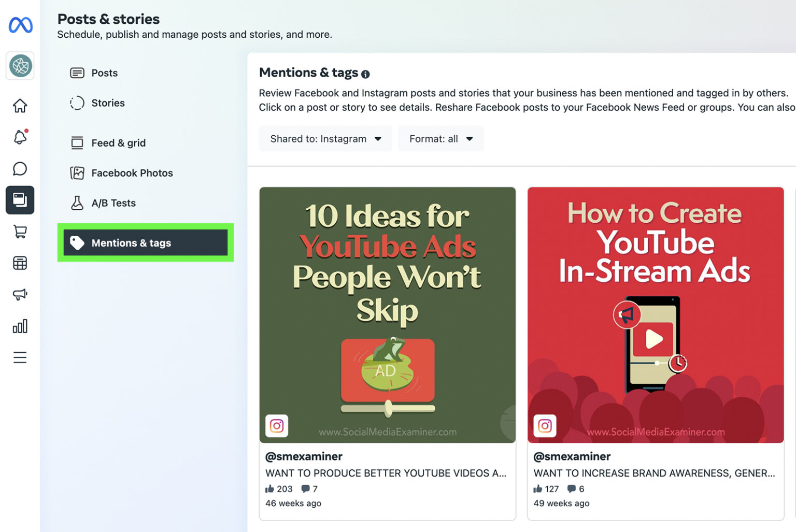Open the Planner calendar icon
The width and height of the screenshot is (796, 532).
click(20, 263)
